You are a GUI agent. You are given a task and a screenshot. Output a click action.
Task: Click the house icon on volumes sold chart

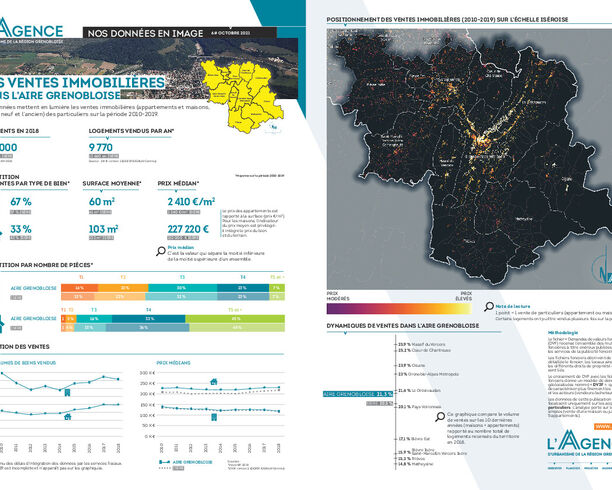click(68, 417)
